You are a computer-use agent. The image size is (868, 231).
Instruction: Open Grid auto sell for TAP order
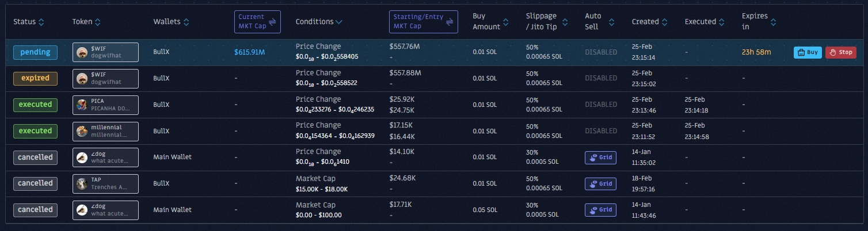(x=600, y=184)
